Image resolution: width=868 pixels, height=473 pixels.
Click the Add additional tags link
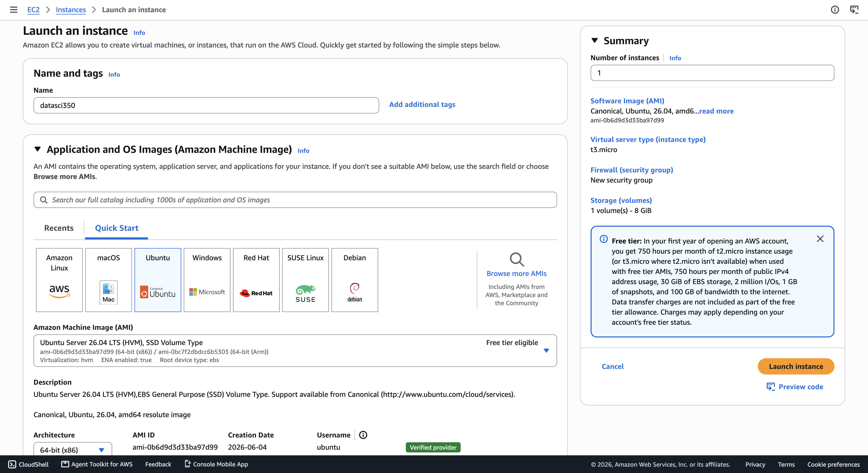(422, 105)
